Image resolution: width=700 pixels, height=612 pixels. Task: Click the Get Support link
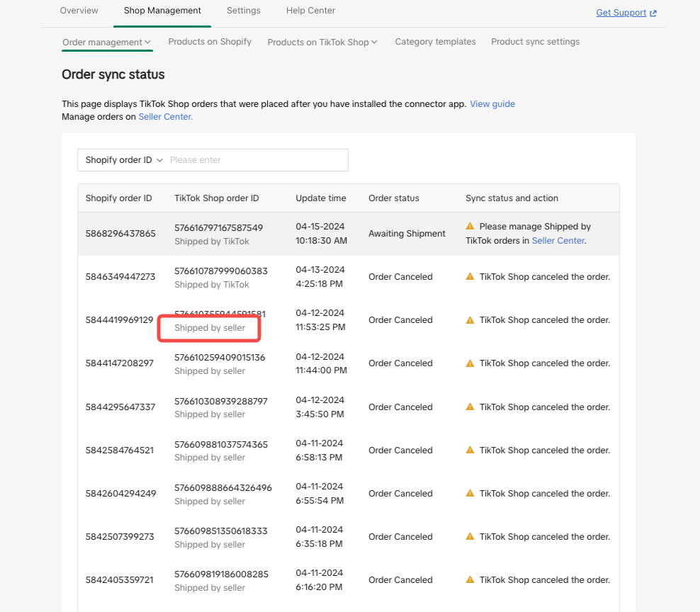point(621,13)
